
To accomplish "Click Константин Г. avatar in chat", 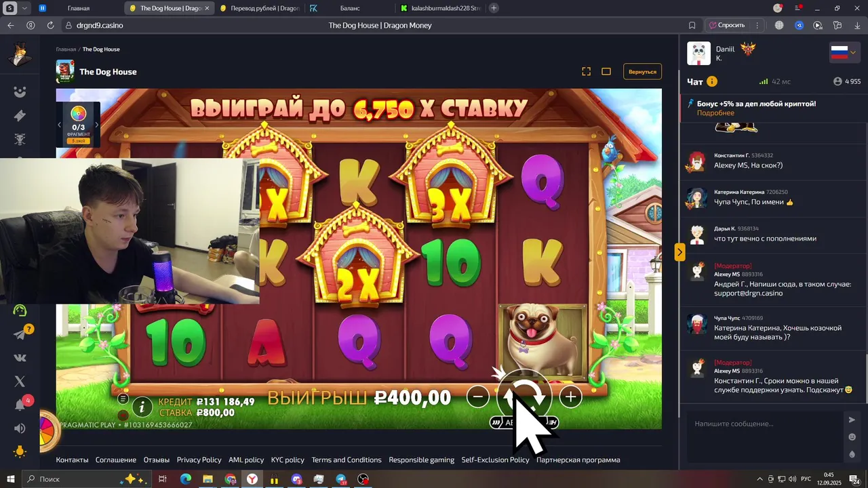I will click(x=697, y=161).
